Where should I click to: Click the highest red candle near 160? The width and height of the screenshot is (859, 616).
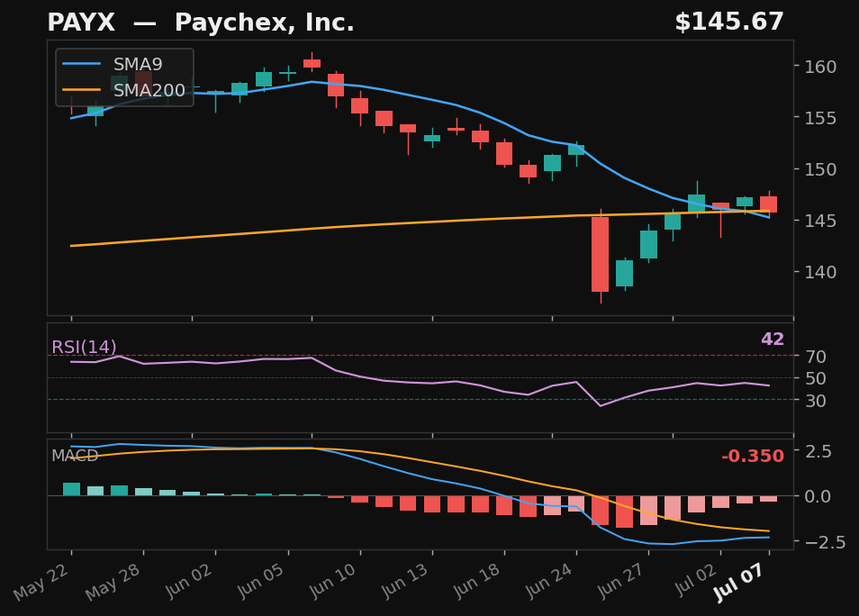click(x=312, y=63)
